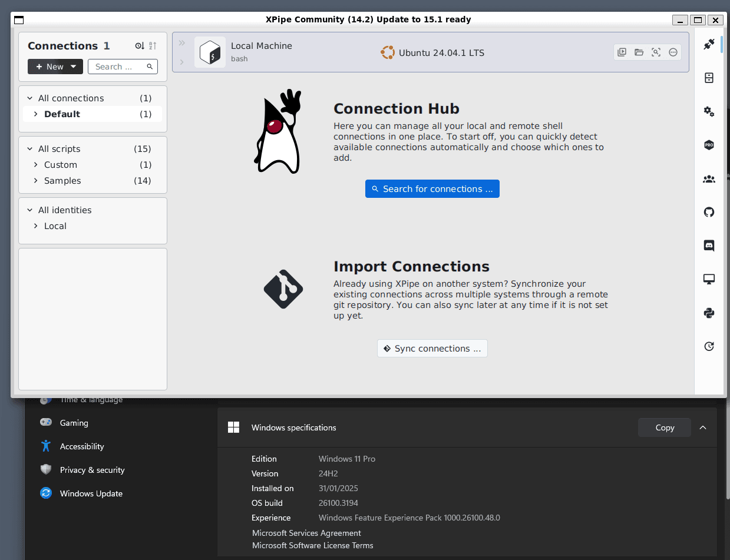The height and width of the screenshot is (560, 730).
Task: Expand the Samples scripts category
Action: [x=36, y=181]
